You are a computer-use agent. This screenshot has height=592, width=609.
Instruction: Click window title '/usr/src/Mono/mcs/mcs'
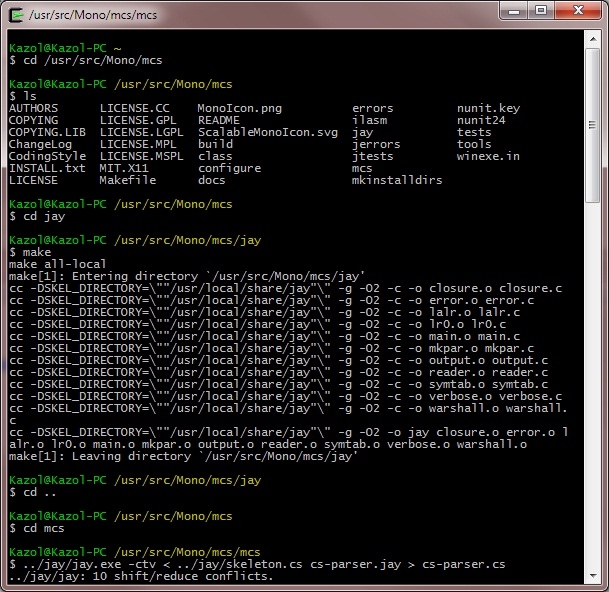pyautogui.click(x=93, y=15)
